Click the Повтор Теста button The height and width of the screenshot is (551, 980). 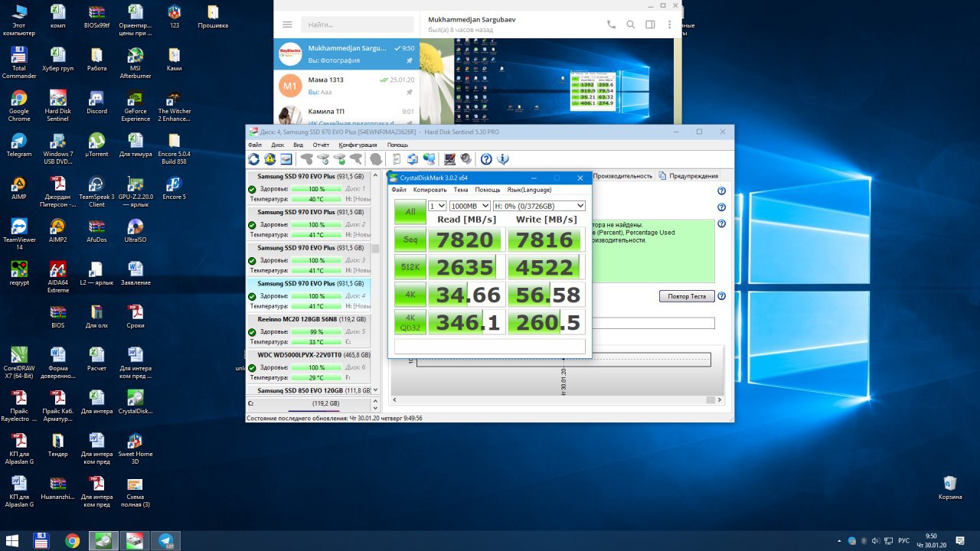687,296
